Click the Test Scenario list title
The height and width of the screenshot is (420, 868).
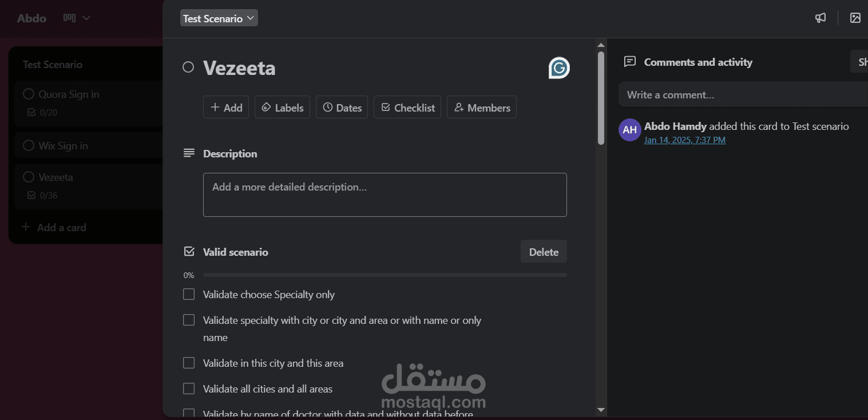point(53,65)
